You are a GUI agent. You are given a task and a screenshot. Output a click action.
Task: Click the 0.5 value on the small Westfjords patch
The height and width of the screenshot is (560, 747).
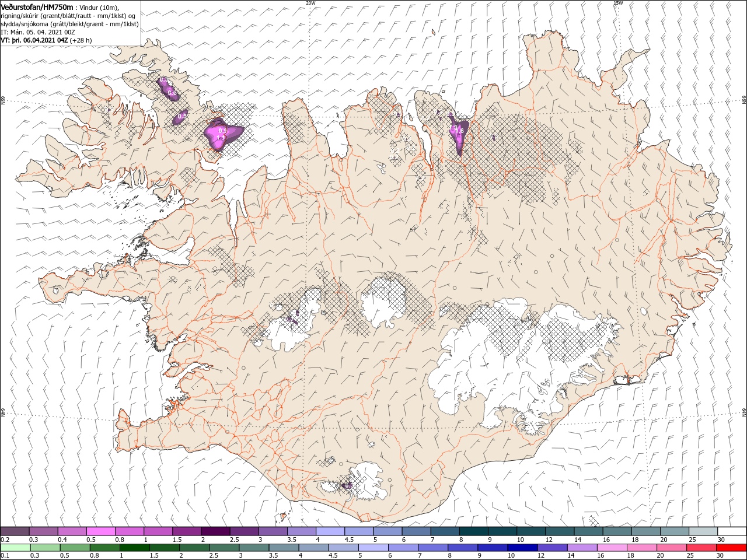click(x=181, y=116)
